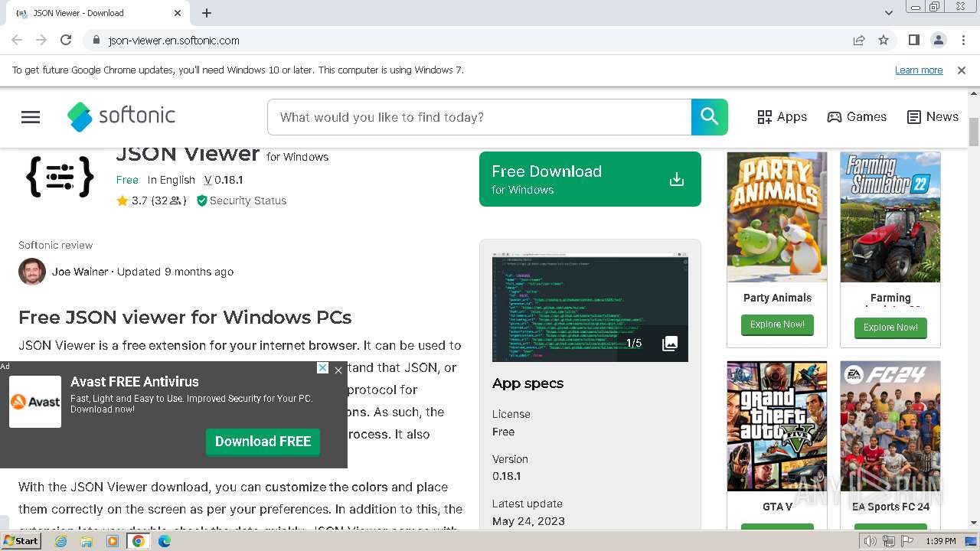Click the 'App specs' heading

click(528, 383)
